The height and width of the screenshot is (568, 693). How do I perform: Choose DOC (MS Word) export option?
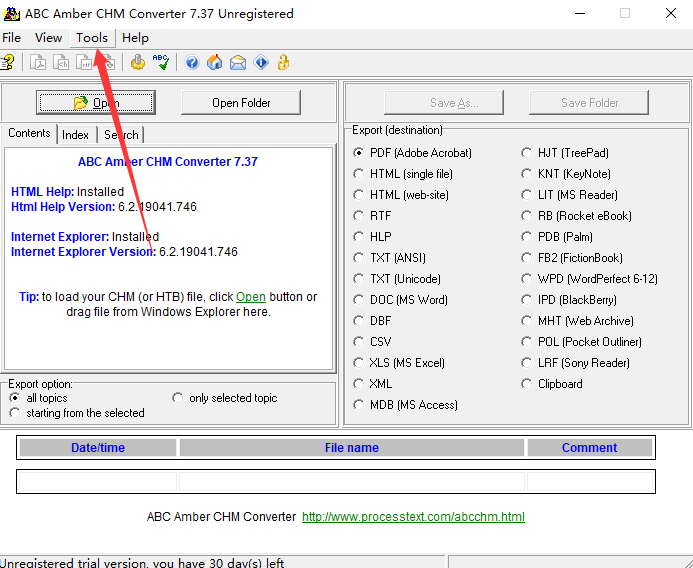click(x=360, y=300)
